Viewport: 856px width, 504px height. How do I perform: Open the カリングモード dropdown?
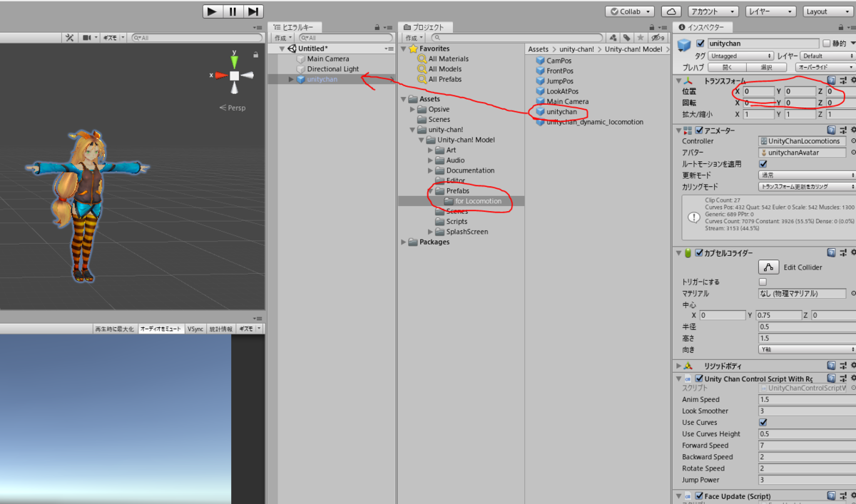click(807, 187)
